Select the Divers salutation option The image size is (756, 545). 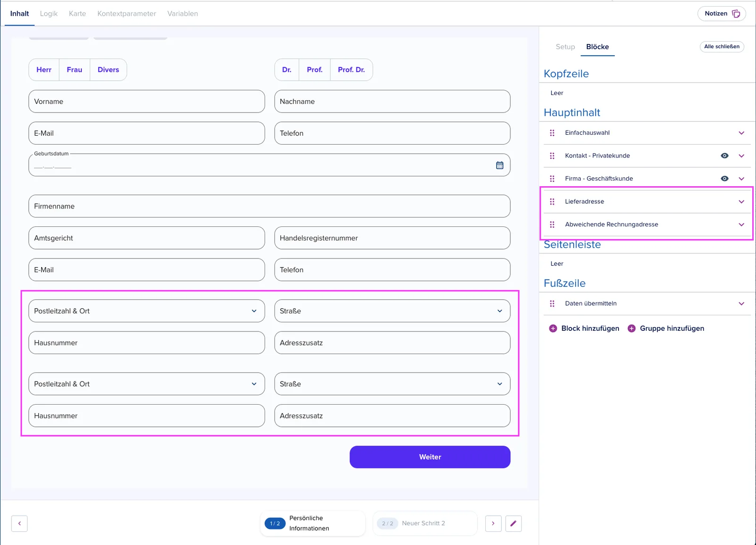[108, 70]
